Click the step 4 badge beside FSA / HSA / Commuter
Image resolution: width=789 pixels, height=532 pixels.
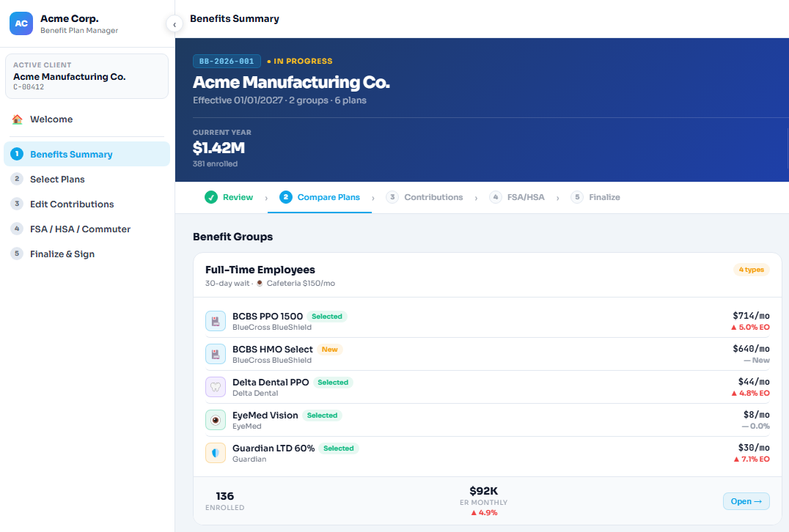point(17,229)
